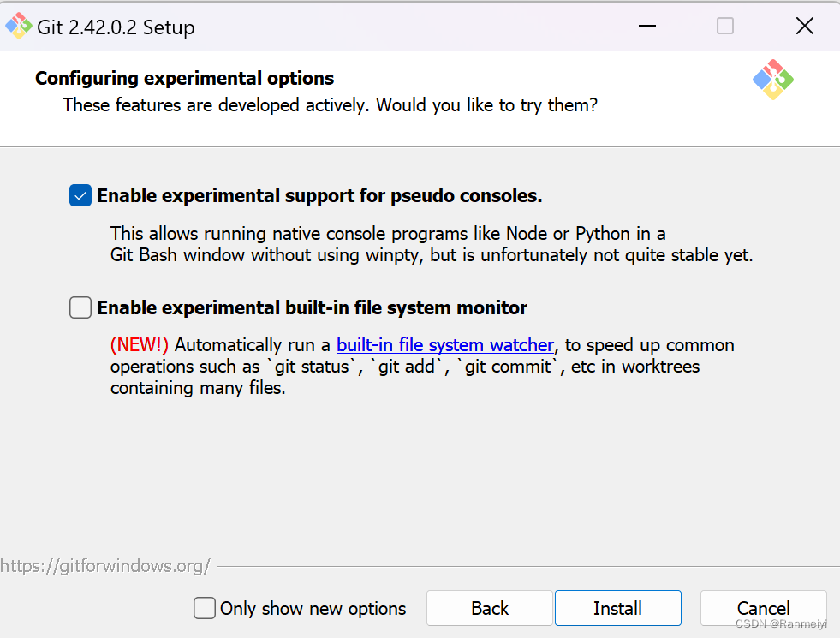Click the gitforwindows.org URL text

105,566
